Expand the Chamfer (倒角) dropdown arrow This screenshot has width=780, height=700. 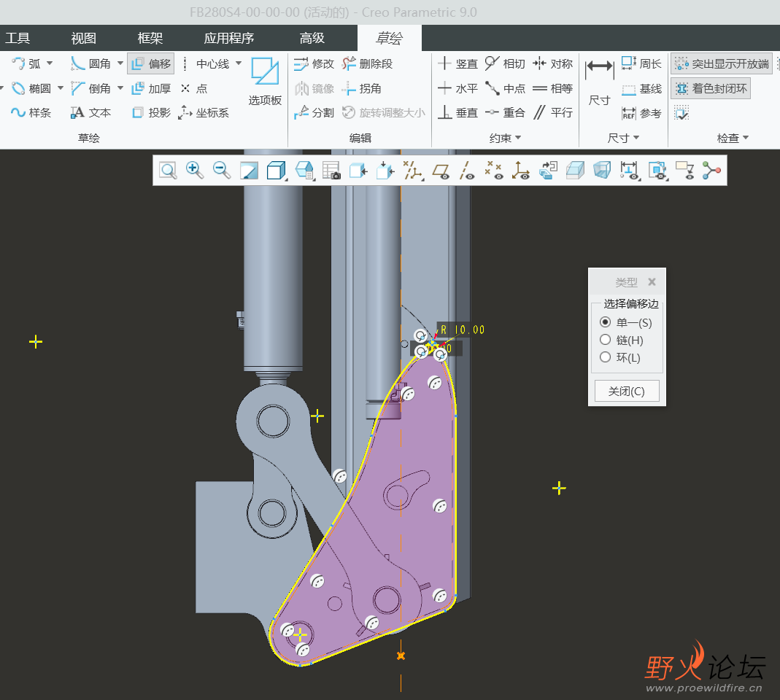(120, 88)
